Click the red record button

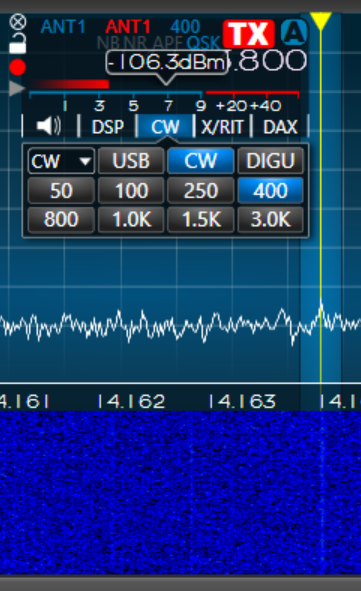tap(18, 67)
